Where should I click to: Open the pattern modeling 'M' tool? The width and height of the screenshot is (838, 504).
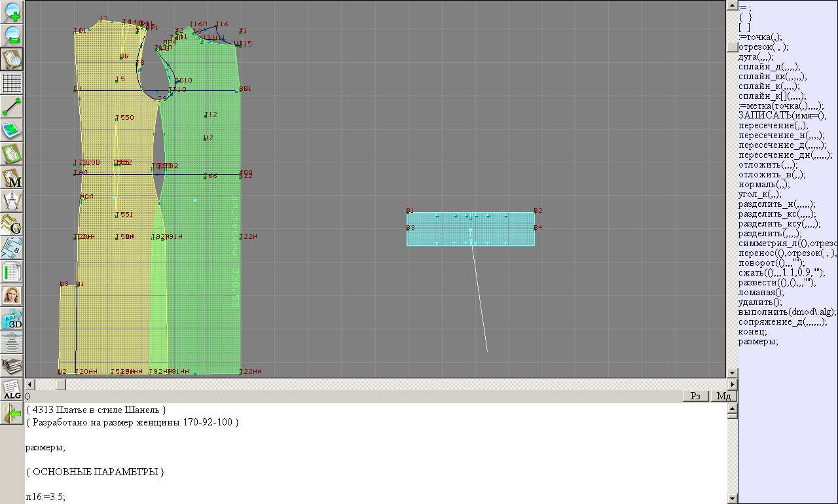point(12,178)
